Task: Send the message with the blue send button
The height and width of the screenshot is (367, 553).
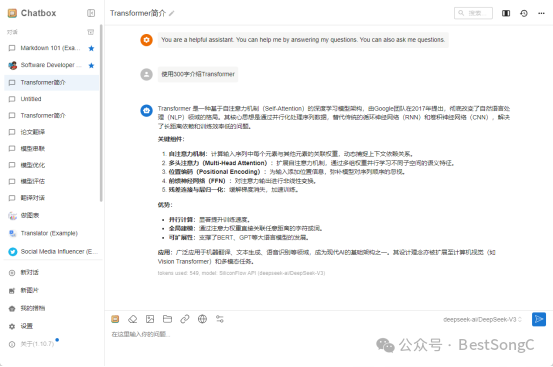Action: click(539, 319)
